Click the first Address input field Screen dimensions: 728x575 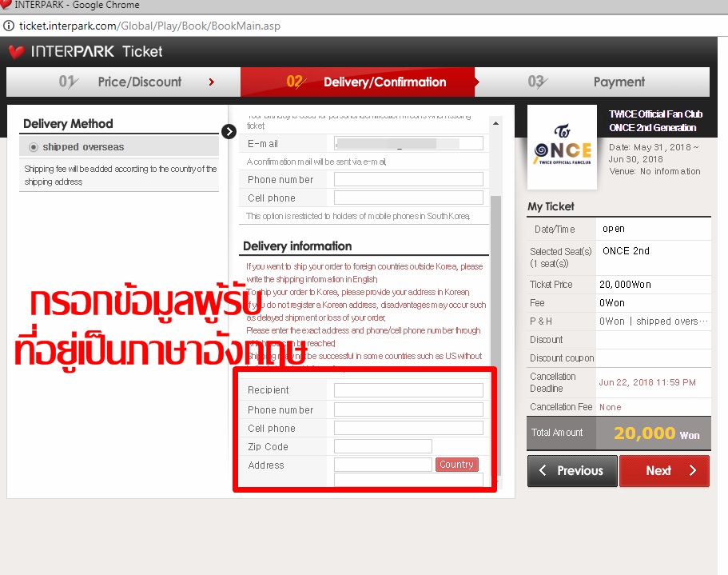coord(383,465)
